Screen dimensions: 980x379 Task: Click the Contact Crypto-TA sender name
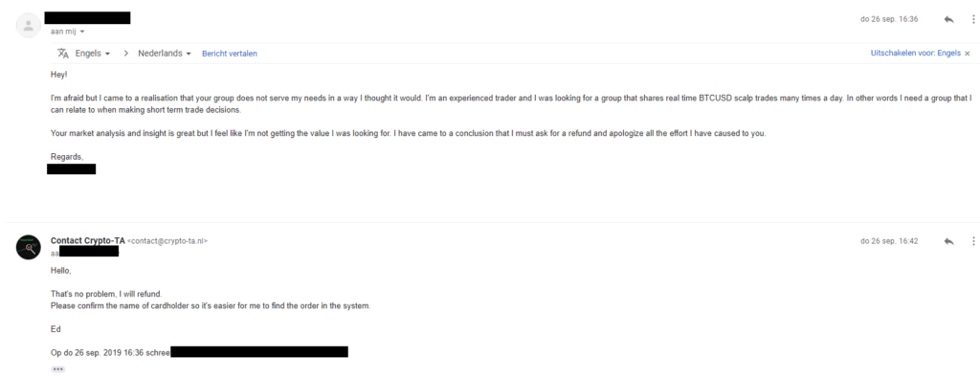87,240
